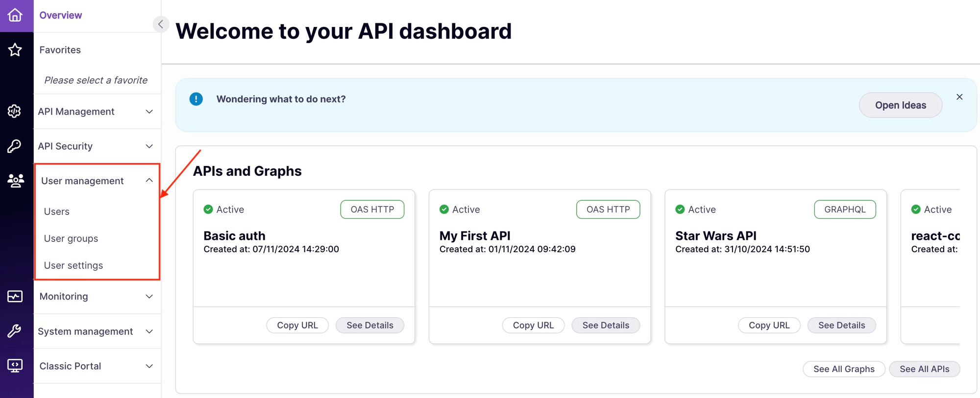The height and width of the screenshot is (398, 980).
Task: Dismiss the Wondering what to do banner
Action: click(959, 97)
